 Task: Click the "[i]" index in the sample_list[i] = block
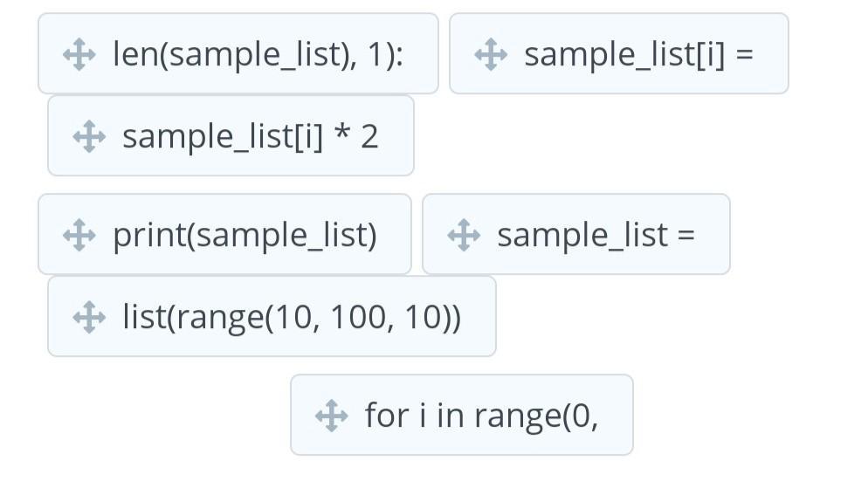(x=711, y=55)
